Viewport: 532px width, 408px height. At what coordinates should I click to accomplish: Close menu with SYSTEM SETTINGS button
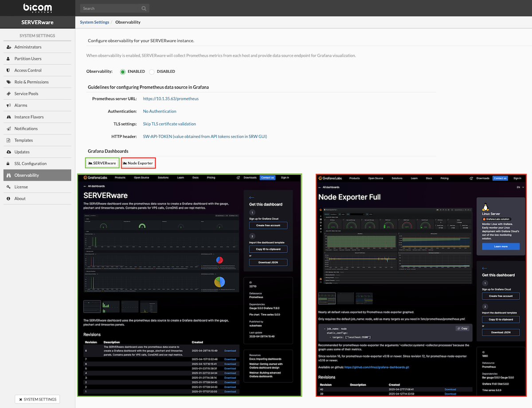[x=37, y=399]
